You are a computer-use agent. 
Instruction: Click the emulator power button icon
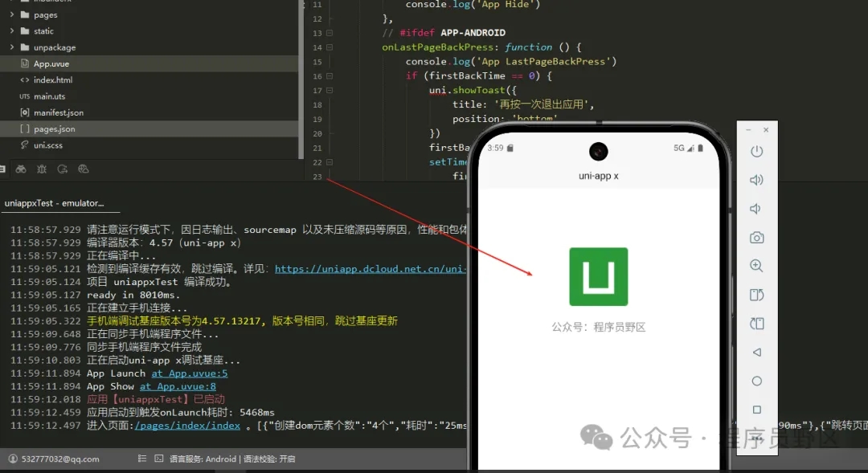coord(757,151)
